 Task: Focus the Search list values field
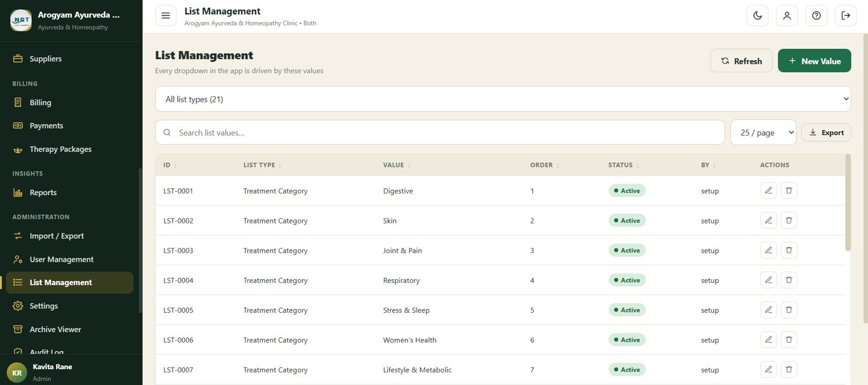(x=440, y=132)
